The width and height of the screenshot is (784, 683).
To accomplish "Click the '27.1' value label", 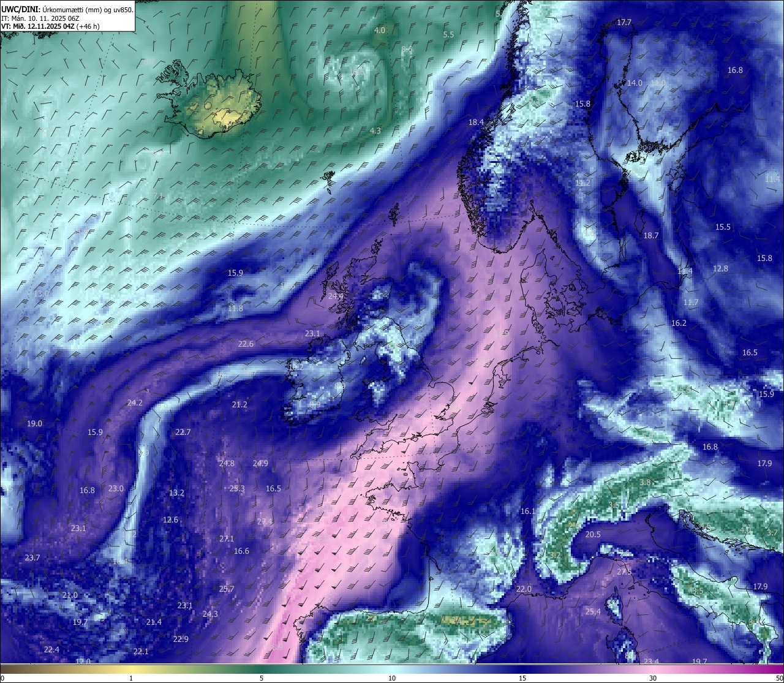I will (227, 539).
